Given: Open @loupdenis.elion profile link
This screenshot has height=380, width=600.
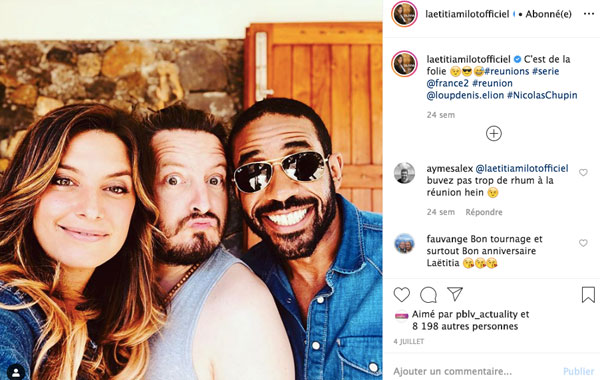Looking at the screenshot, I should click(x=465, y=95).
